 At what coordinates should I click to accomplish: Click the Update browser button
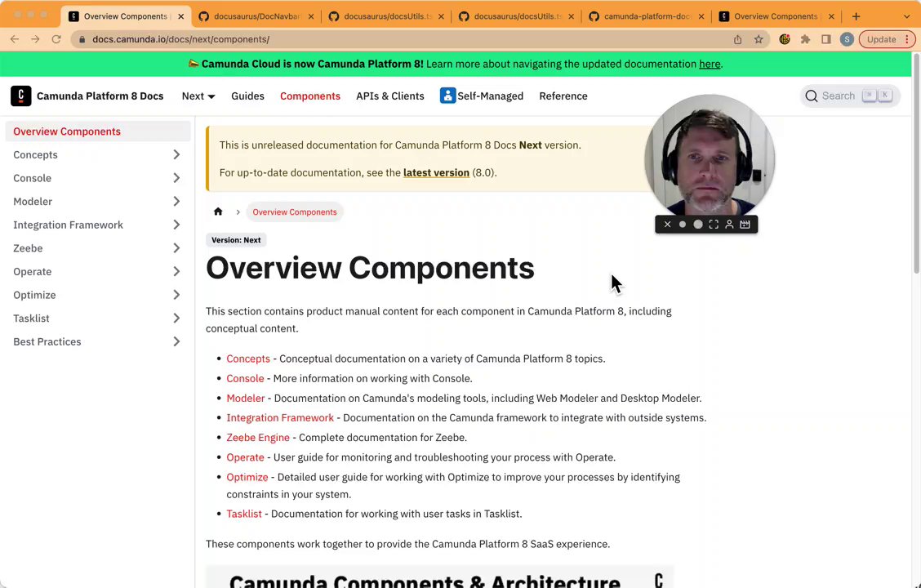tap(887, 39)
